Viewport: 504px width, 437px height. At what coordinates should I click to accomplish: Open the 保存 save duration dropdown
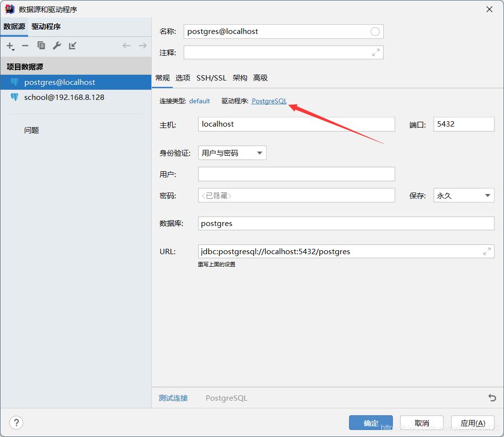[x=463, y=195]
